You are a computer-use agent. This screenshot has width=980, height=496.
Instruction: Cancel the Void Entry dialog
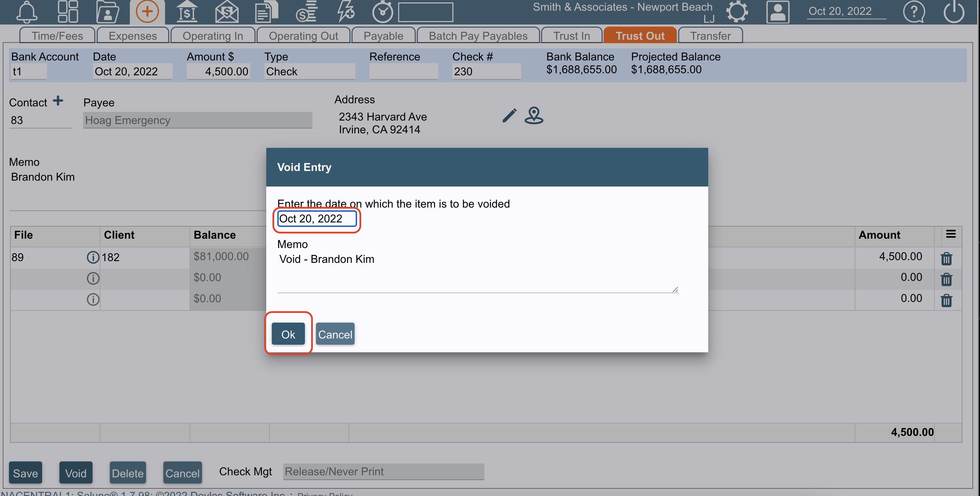click(335, 334)
